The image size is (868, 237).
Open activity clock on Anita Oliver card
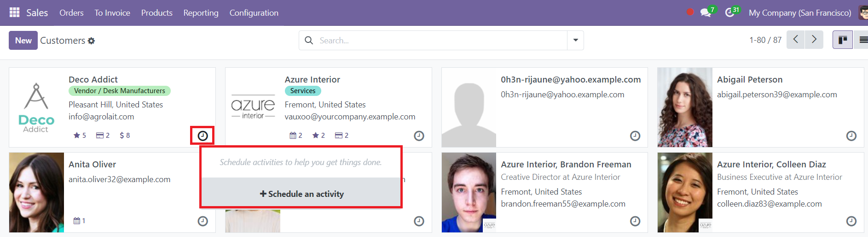click(203, 221)
